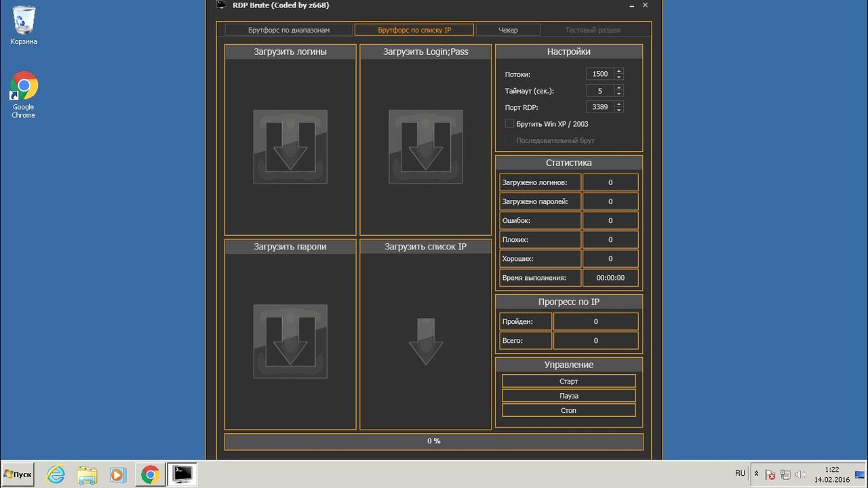Screen dimensions: 868x488
Task: Increase the Потоки value with up arrow
Action: [x=618, y=71]
